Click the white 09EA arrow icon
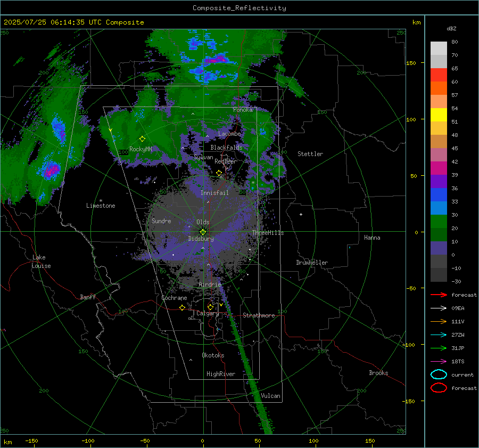The image size is (479, 448). (439, 308)
